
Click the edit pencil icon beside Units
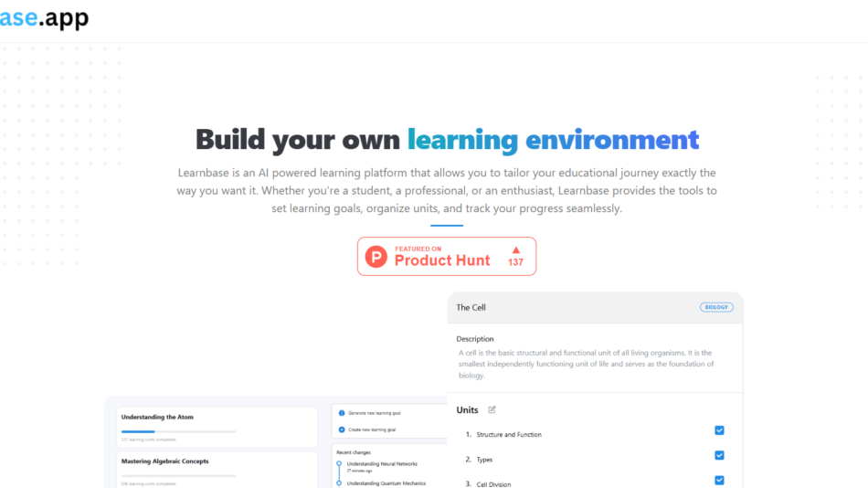click(x=492, y=410)
